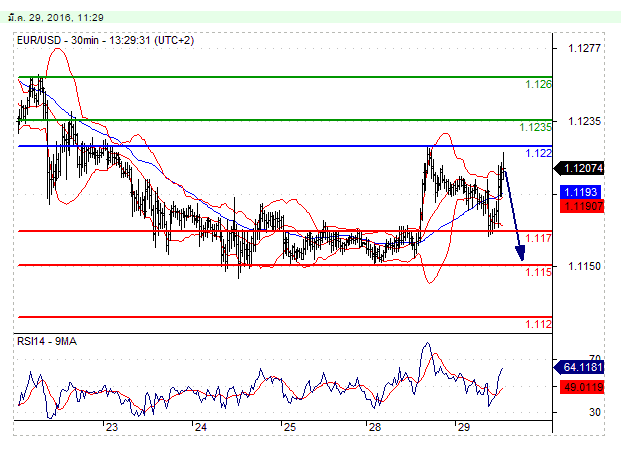This screenshot has height=453, width=621.
Task: Click the RSI value tag 64.1181
Action: (579, 367)
